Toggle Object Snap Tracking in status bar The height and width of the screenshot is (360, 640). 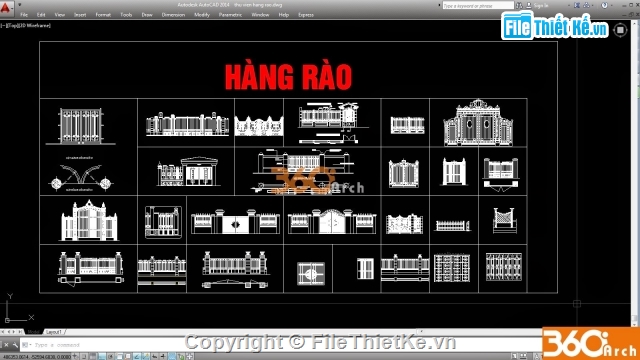pos(137,357)
